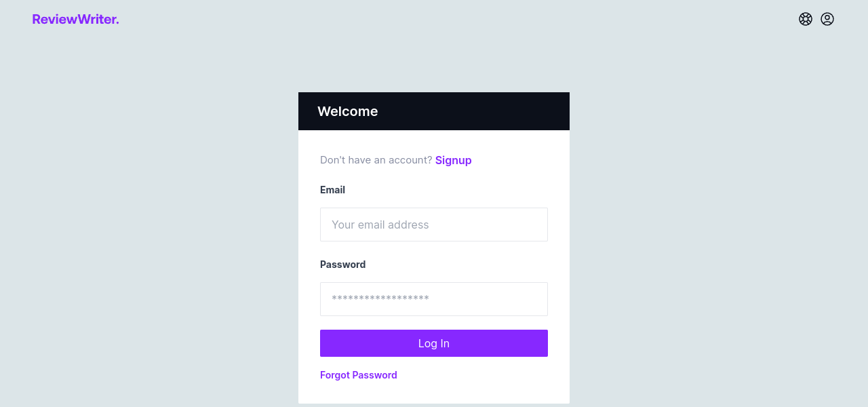Create an account via Signup
868x407 pixels.
click(x=453, y=160)
